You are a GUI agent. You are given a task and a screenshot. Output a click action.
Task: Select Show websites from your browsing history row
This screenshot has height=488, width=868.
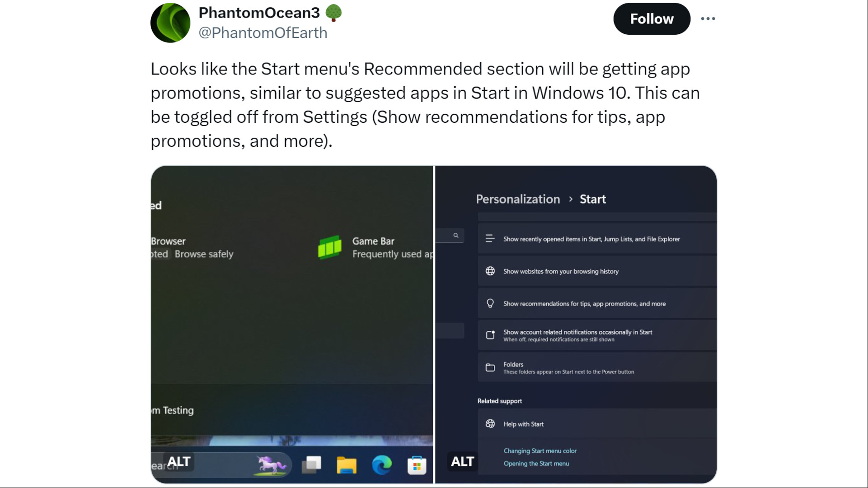tap(597, 271)
